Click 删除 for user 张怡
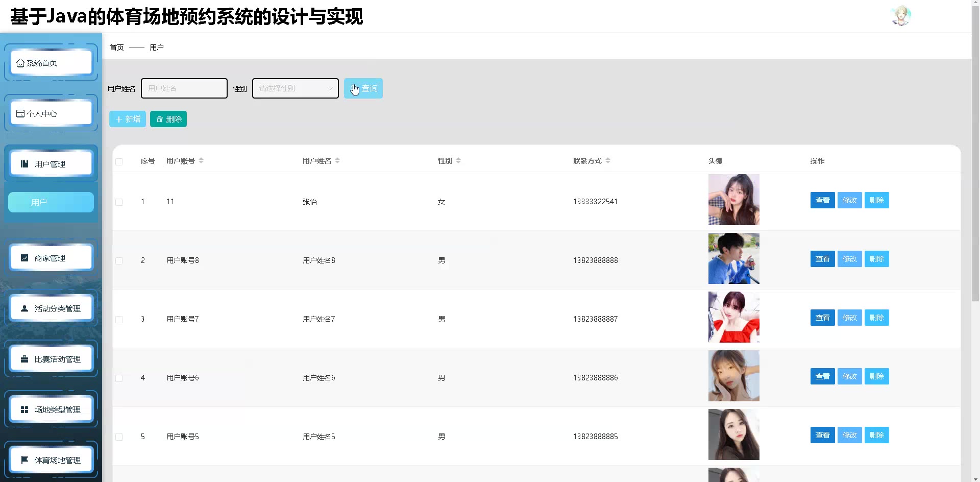The width and height of the screenshot is (980, 482). (x=877, y=200)
